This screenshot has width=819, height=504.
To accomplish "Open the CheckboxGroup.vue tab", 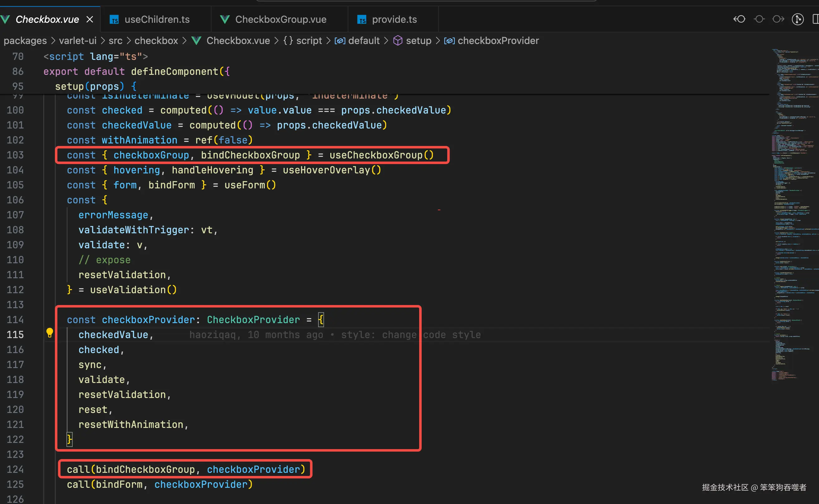I will pyautogui.click(x=280, y=19).
